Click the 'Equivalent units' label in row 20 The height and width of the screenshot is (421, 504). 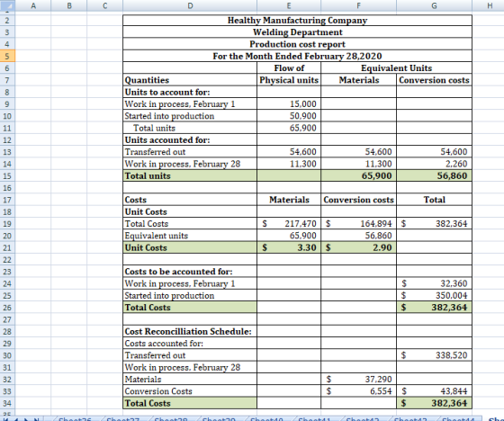190,236
